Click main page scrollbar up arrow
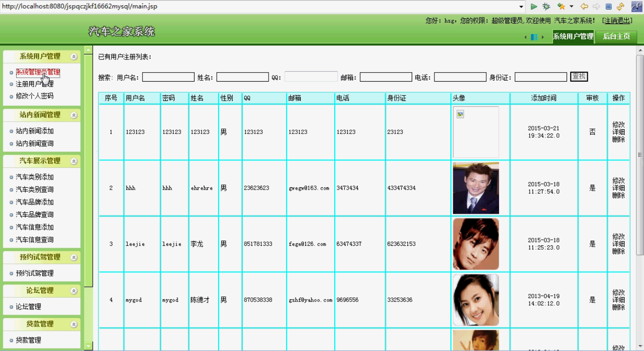Screen dimensions: 644x351 640,50
